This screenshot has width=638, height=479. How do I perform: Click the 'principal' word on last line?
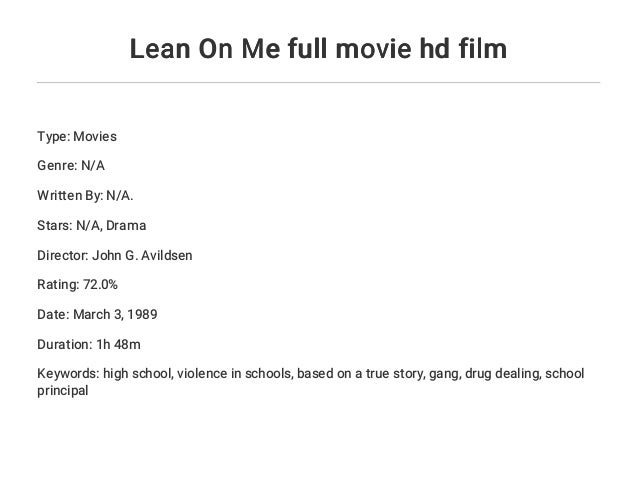(x=63, y=391)
